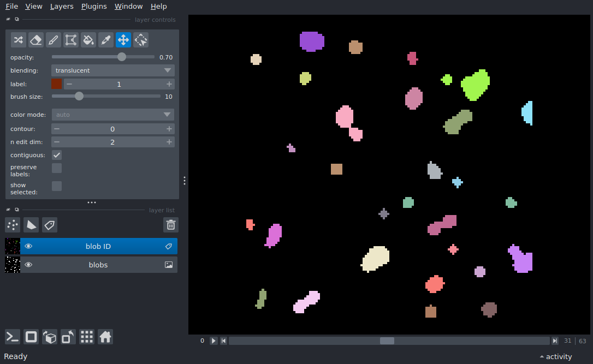593x364 pixels.
Task: Select the fill bucket tool
Action: (88, 40)
